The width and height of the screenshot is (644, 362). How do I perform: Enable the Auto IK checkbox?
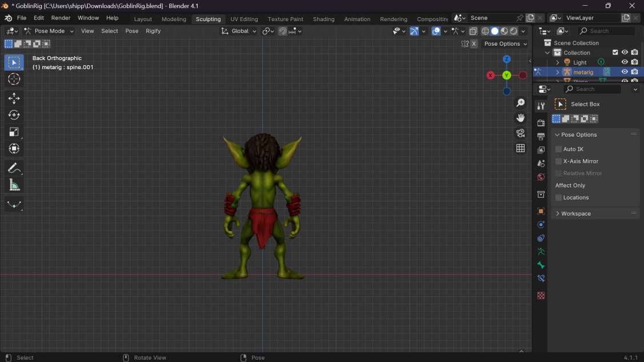tap(559, 149)
